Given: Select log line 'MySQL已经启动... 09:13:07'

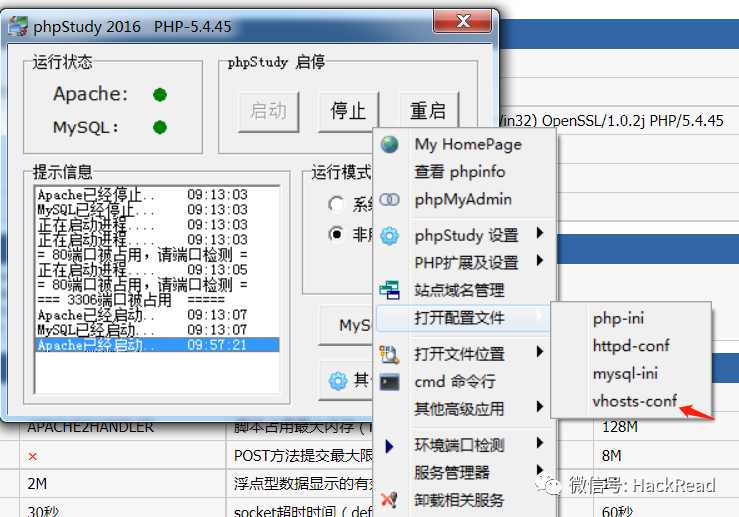Looking at the screenshot, I should [157, 330].
